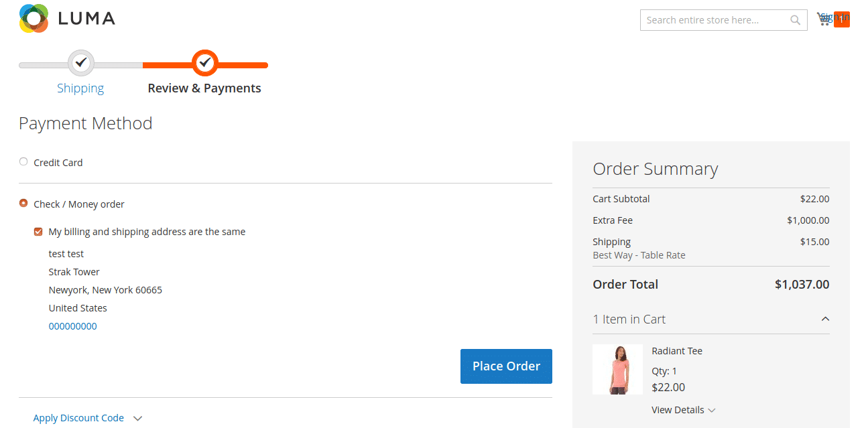868x428 pixels.
Task: Select the Credit Card payment method
Action: 23,161
